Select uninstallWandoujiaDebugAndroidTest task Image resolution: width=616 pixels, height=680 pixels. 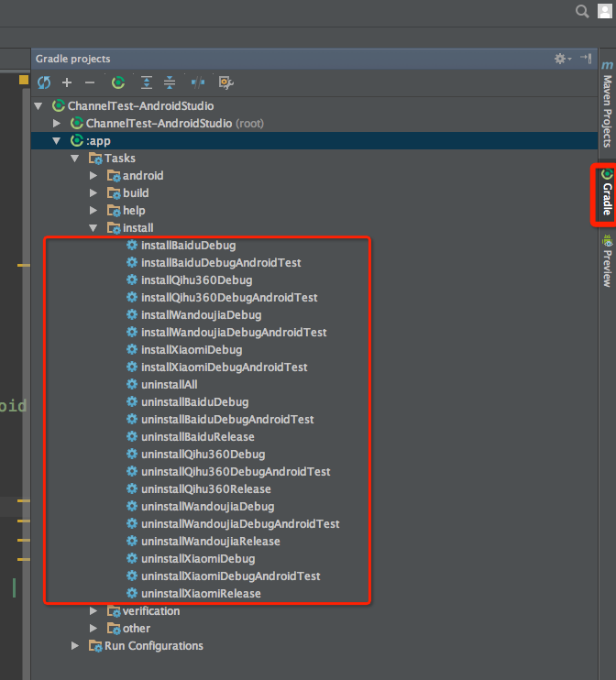[240, 524]
